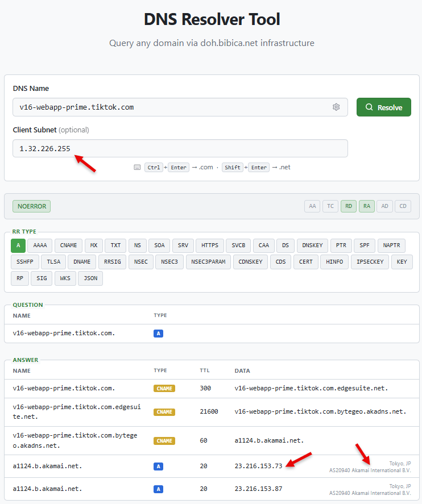
Task: Click the CNAME badge with TTL 300
Action: point(164,388)
